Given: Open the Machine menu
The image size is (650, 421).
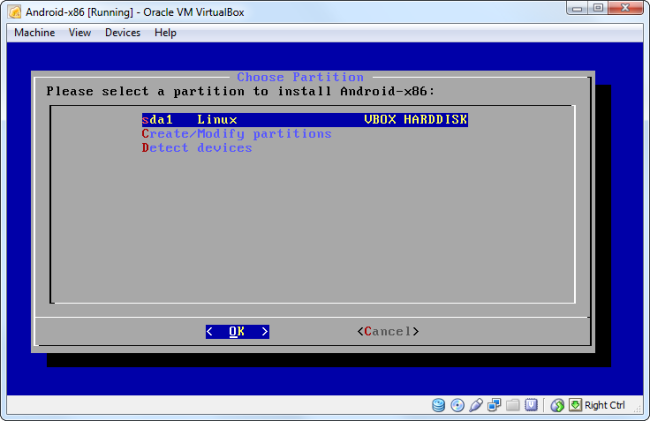Looking at the screenshot, I should (x=34, y=32).
